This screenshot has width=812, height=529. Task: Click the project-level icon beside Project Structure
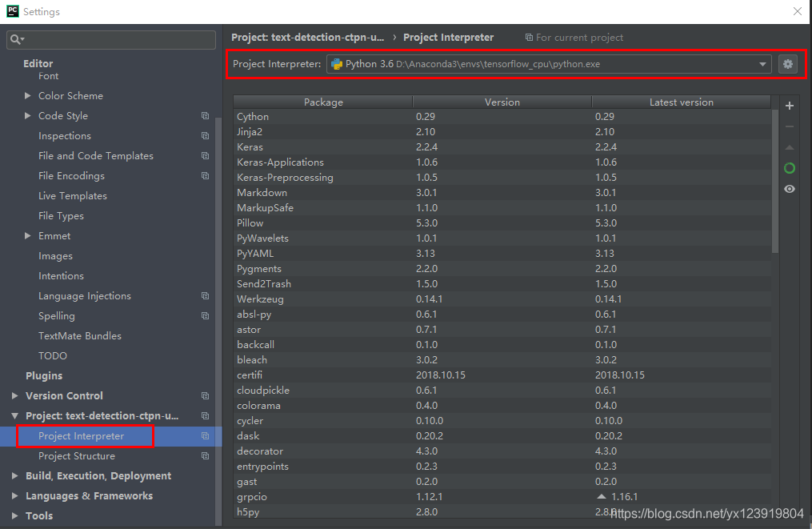coord(205,456)
